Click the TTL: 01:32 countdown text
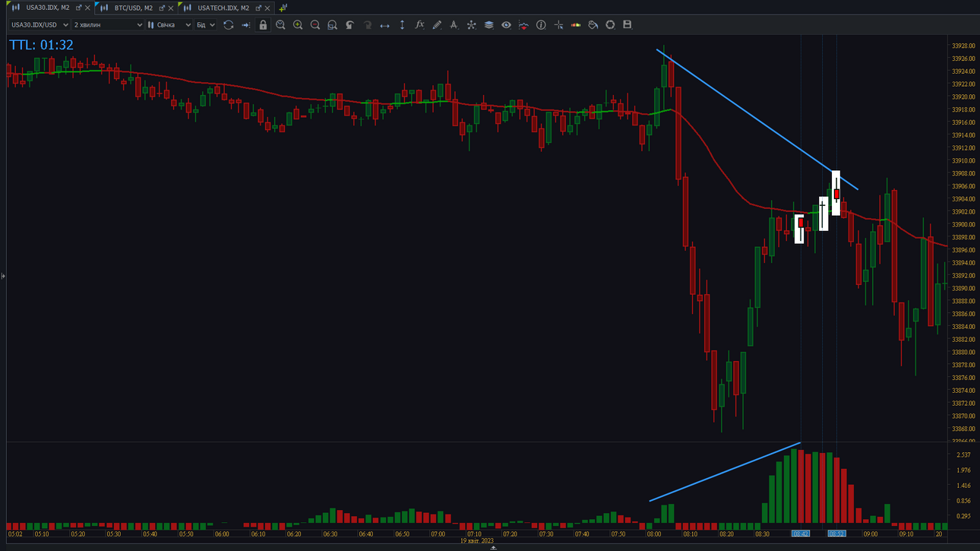Viewport: 980px width, 551px height. pyautogui.click(x=41, y=45)
